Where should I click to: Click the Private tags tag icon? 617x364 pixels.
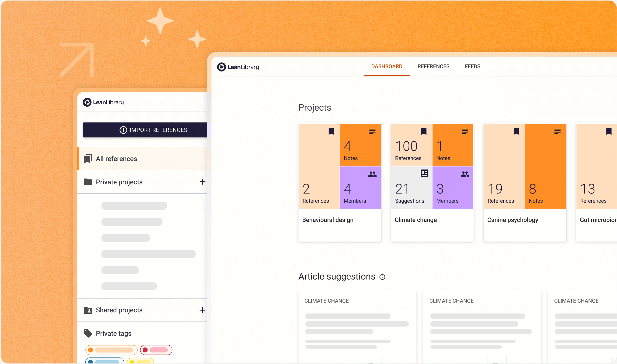(88, 333)
